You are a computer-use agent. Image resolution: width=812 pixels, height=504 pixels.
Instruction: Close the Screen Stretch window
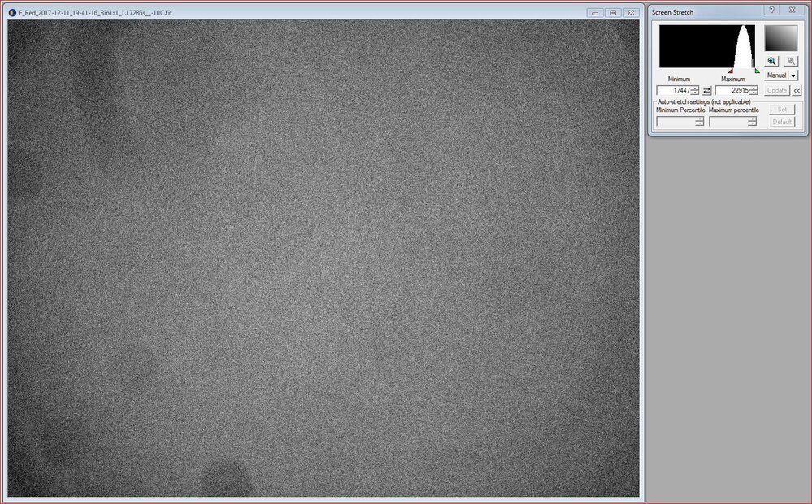click(792, 11)
